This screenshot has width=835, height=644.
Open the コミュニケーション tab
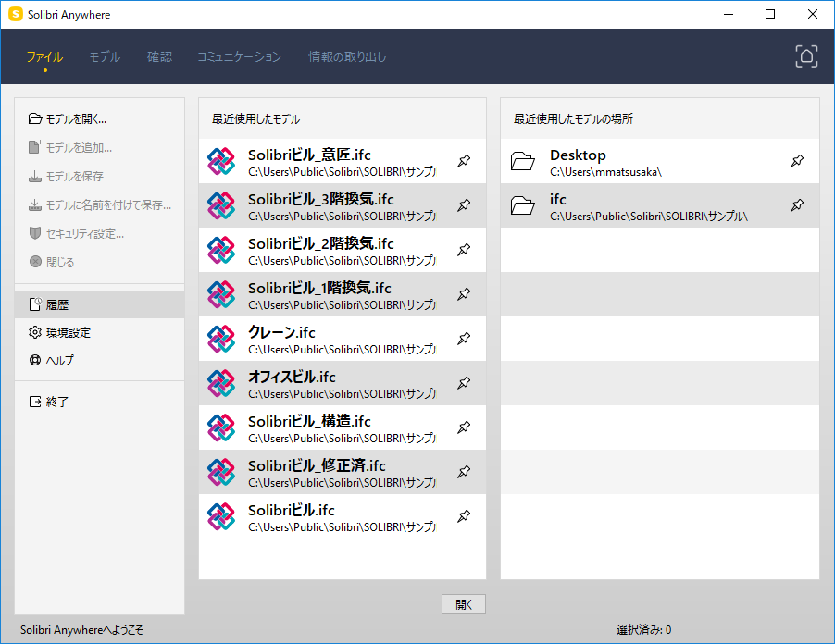pos(239,56)
